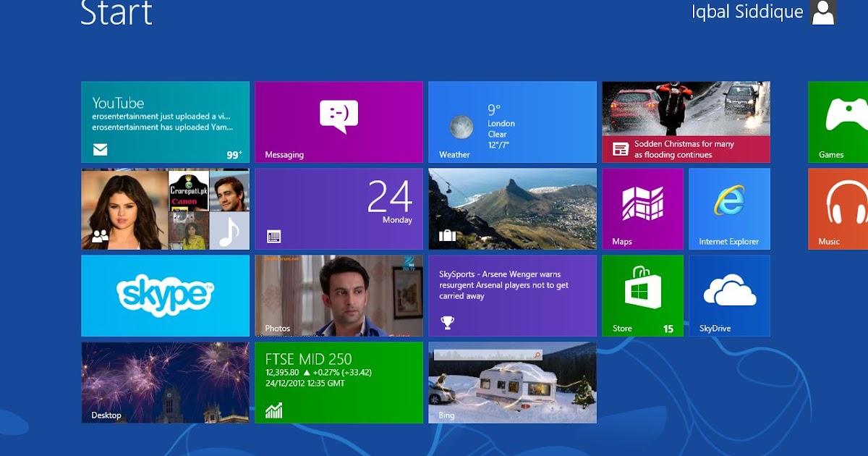
Task: Click the Sodden Christmas flooding headline
Action: [x=684, y=149]
